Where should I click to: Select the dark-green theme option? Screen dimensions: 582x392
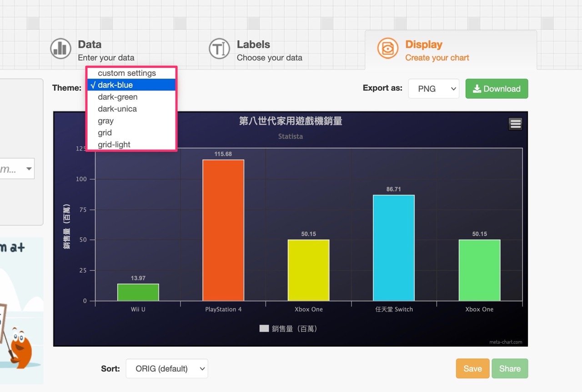117,97
